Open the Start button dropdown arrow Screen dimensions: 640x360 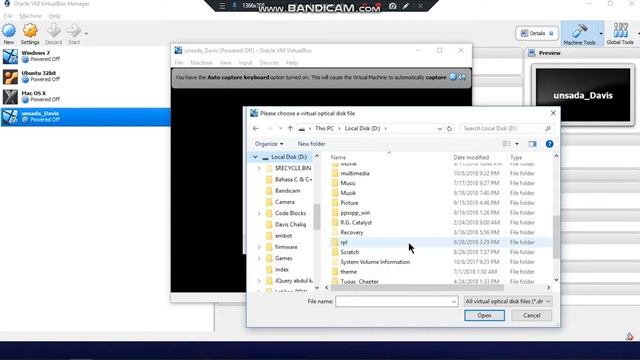(x=86, y=33)
